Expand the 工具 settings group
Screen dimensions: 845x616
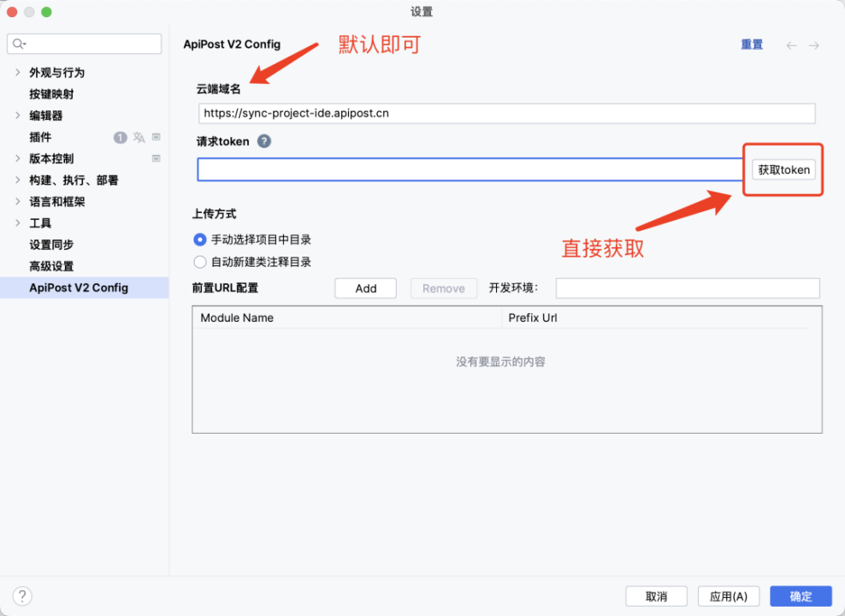[x=18, y=223]
